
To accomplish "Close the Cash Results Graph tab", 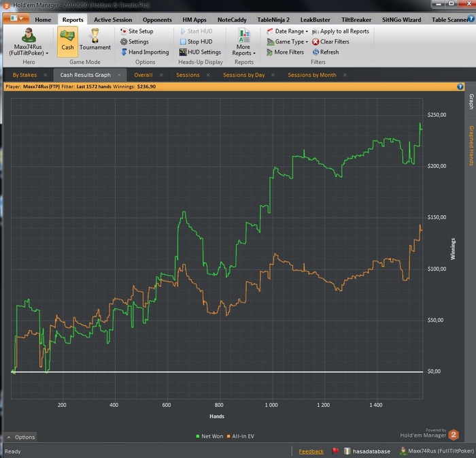I will 119,75.
